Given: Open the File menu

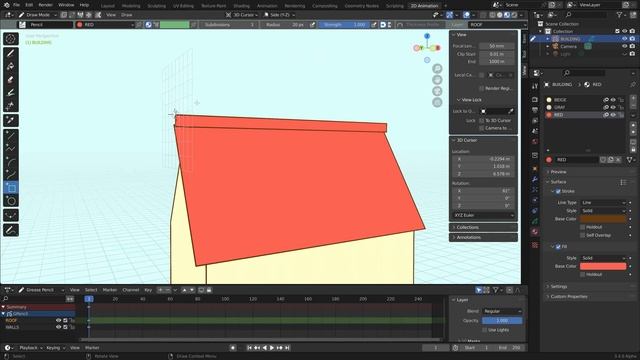Looking at the screenshot, I should [16, 5].
